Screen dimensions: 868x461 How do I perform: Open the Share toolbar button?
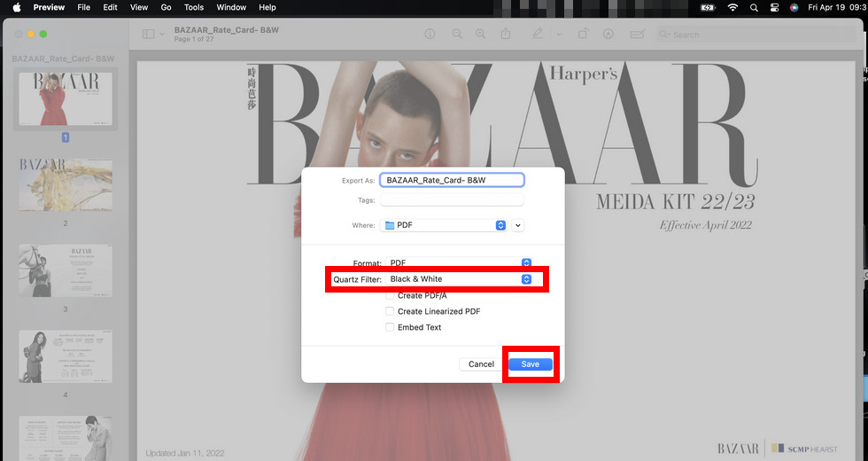[x=506, y=34]
